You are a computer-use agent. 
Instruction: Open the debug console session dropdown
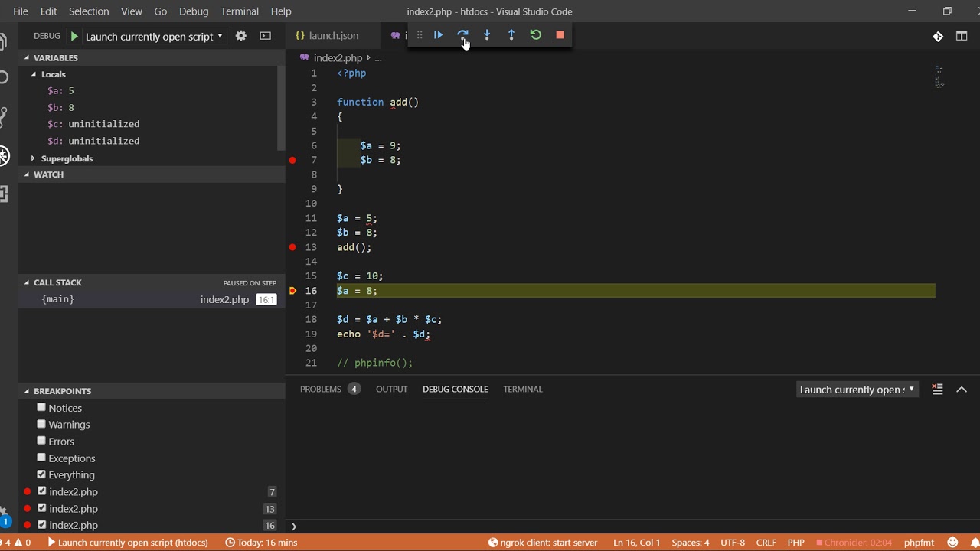(x=857, y=390)
